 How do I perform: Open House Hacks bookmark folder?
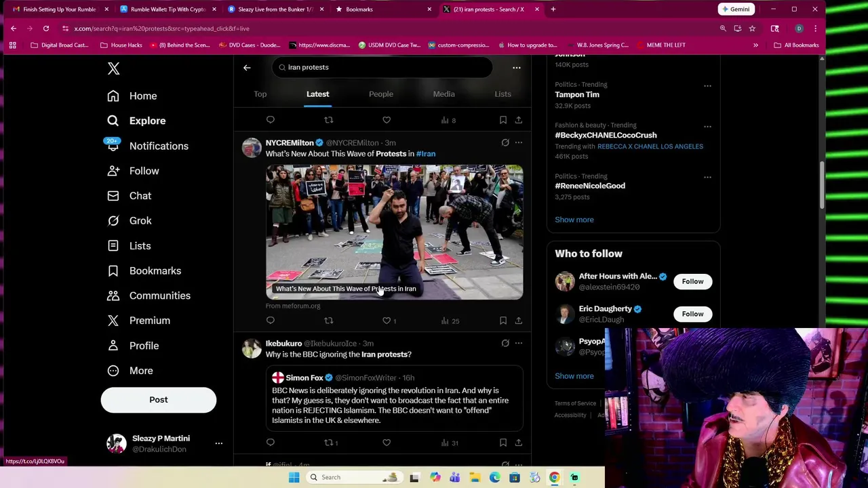(x=121, y=45)
